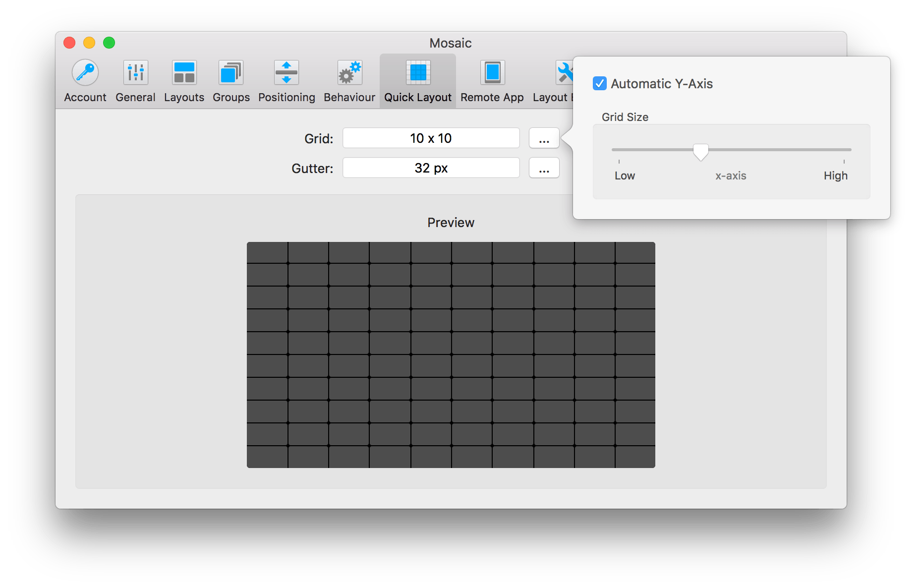This screenshot has width=920, height=588.
Task: Click the Gutter options ellipsis button
Action: pyautogui.click(x=544, y=168)
